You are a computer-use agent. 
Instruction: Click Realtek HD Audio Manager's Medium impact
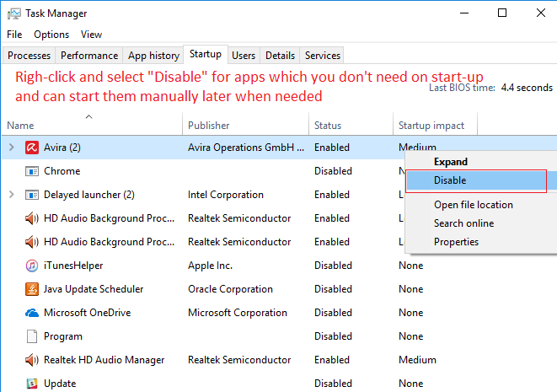point(417,360)
